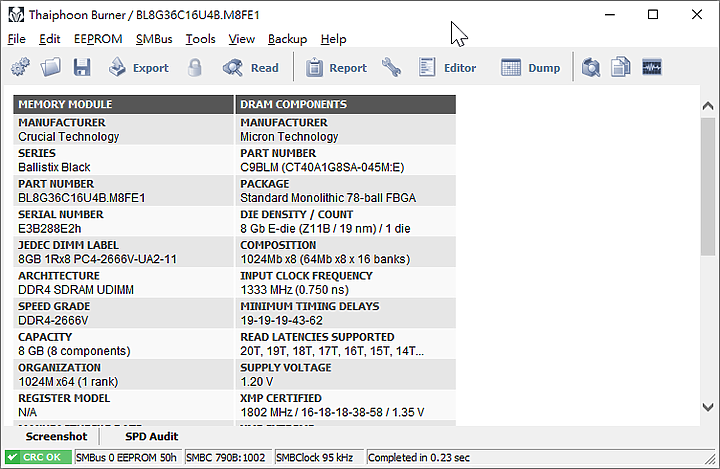The width and height of the screenshot is (720, 469).
Task: Click the Completed in 0.23 sec status
Action: 419,458
